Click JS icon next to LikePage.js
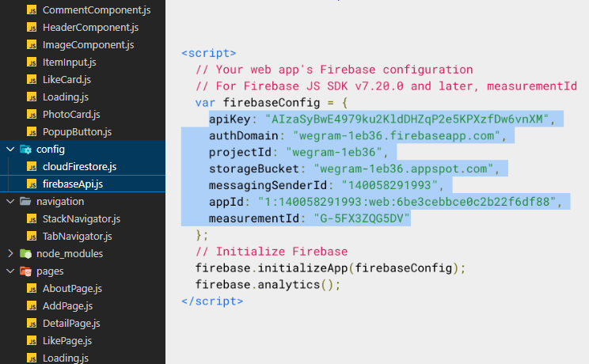 pyautogui.click(x=32, y=341)
